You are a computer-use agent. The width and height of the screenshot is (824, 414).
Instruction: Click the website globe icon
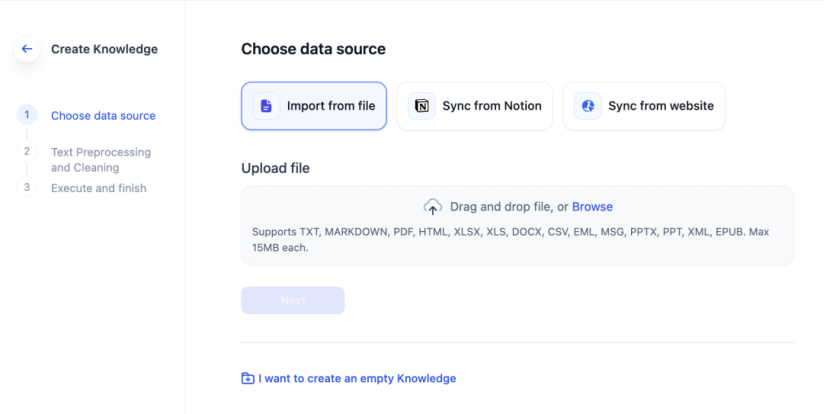(588, 106)
